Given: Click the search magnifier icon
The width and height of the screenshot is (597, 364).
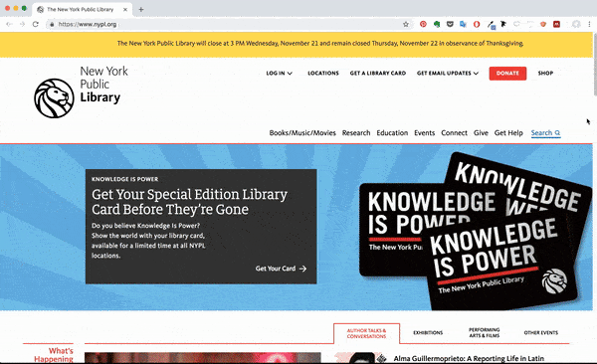Looking at the screenshot, I should [x=557, y=133].
